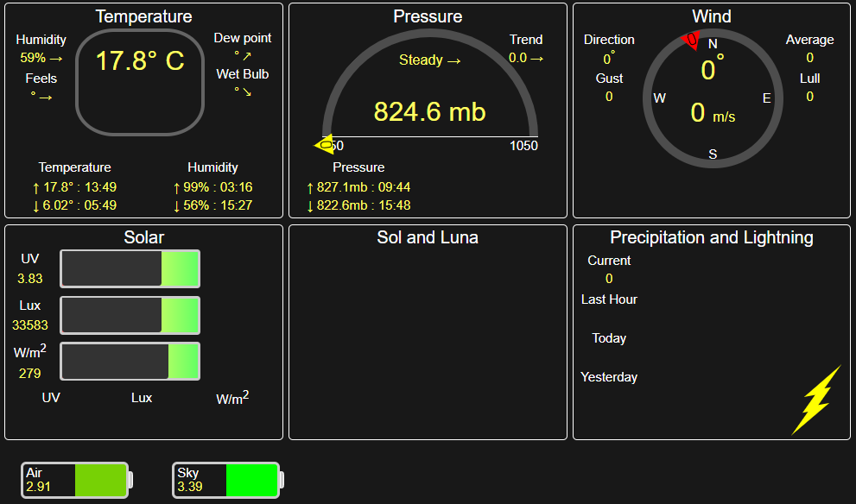Click the Steady pressure trend arrow

point(430,60)
